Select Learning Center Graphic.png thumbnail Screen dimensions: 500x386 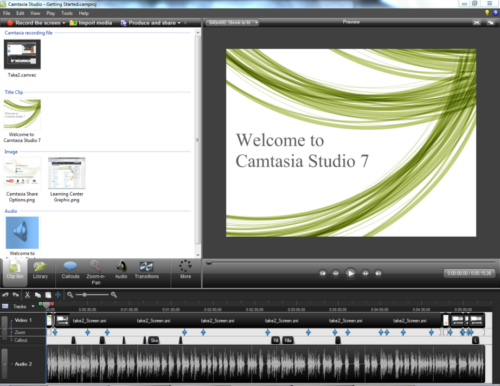pyautogui.click(x=67, y=173)
